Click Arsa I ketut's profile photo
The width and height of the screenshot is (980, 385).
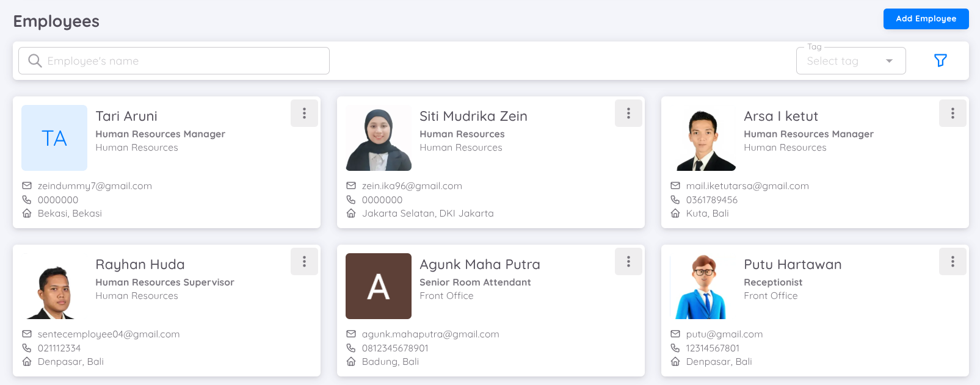[x=703, y=138]
